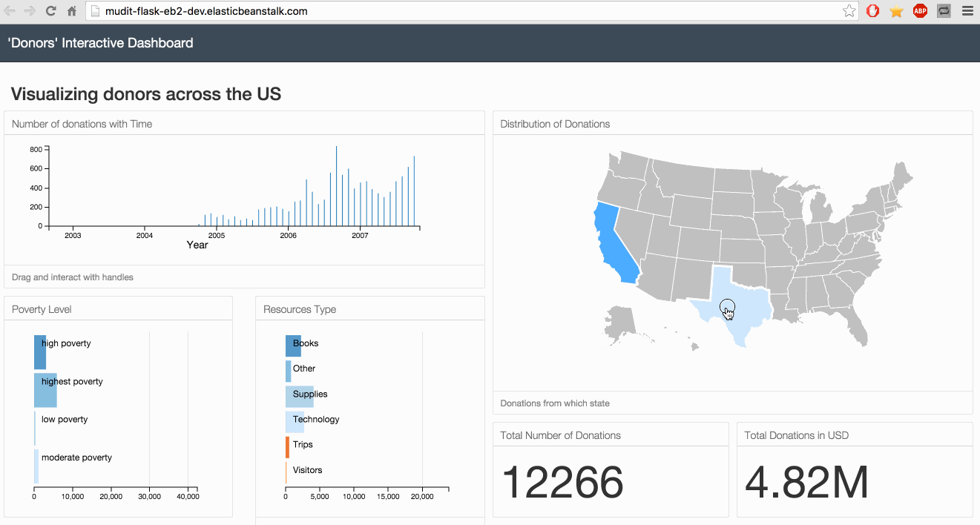This screenshot has height=525, width=980.
Task: Select the high poverty bar
Action: (40, 351)
